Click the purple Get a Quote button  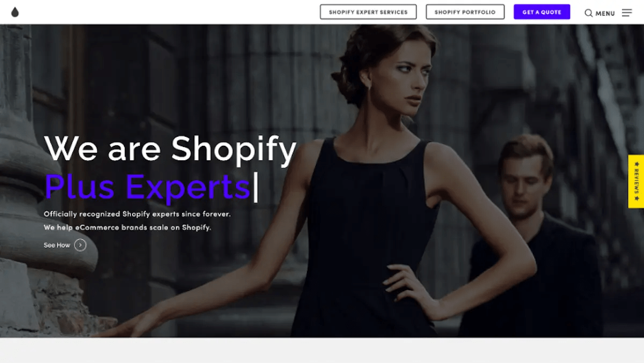[542, 12]
